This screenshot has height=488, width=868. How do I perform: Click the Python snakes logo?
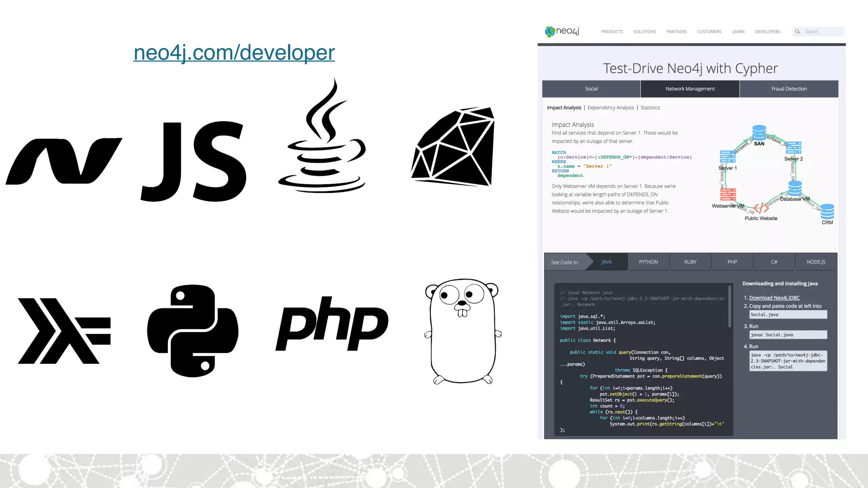[x=193, y=331]
